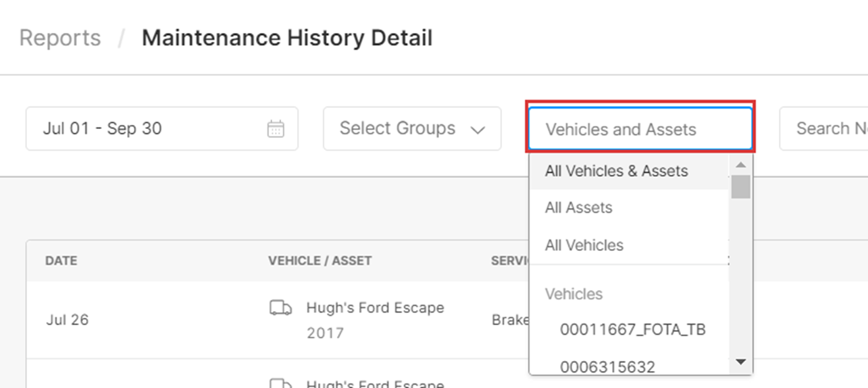Open the Jul 01 - Sep 30 date range picker
868x388 pixels.
[162, 128]
